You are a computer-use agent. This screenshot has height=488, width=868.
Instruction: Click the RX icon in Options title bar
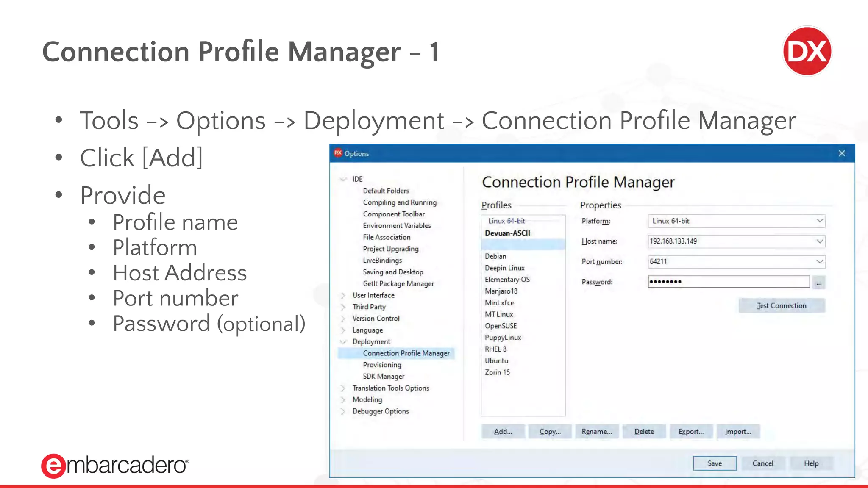tap(338, 153)
